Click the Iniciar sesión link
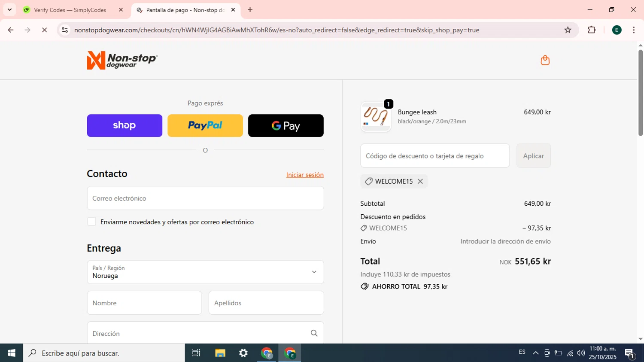 (305, 175)
